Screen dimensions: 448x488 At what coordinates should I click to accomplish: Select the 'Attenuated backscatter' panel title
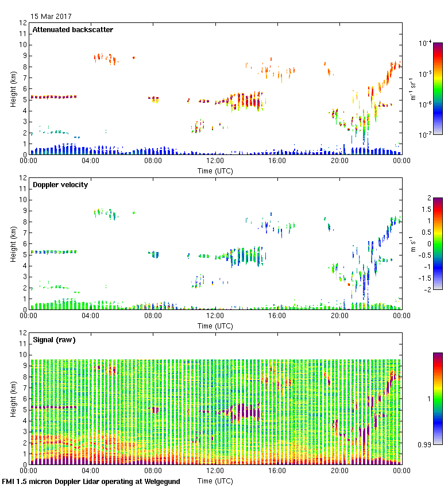[x=72, y=30]
